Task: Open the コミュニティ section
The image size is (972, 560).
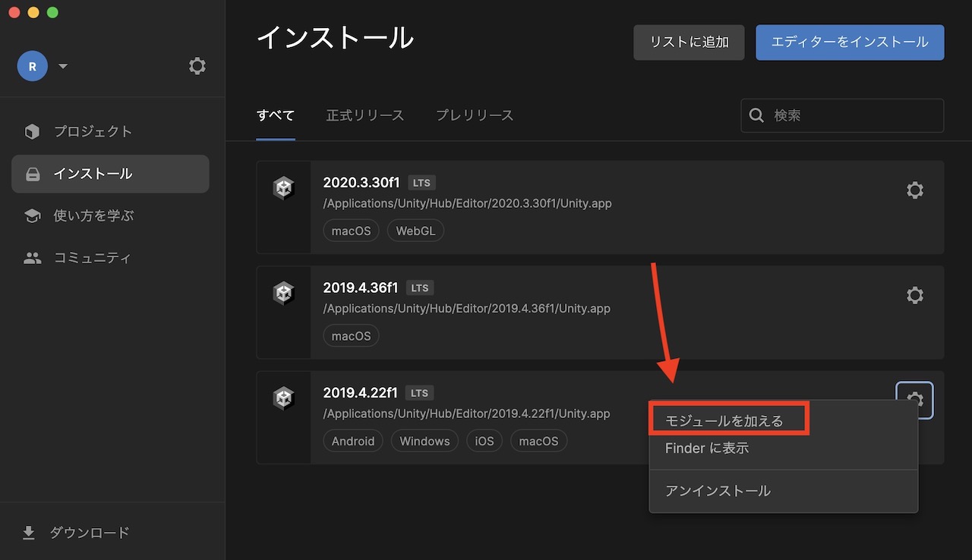Action: (x=91, y=257)
